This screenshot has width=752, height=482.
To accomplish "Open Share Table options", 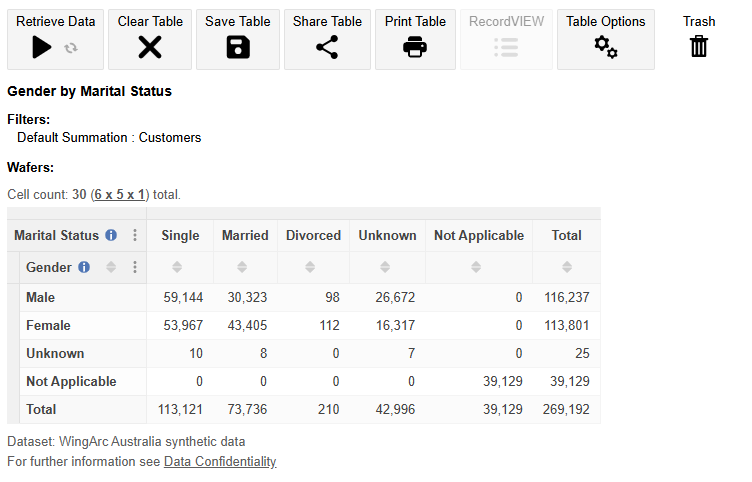I will click(327, 39).
